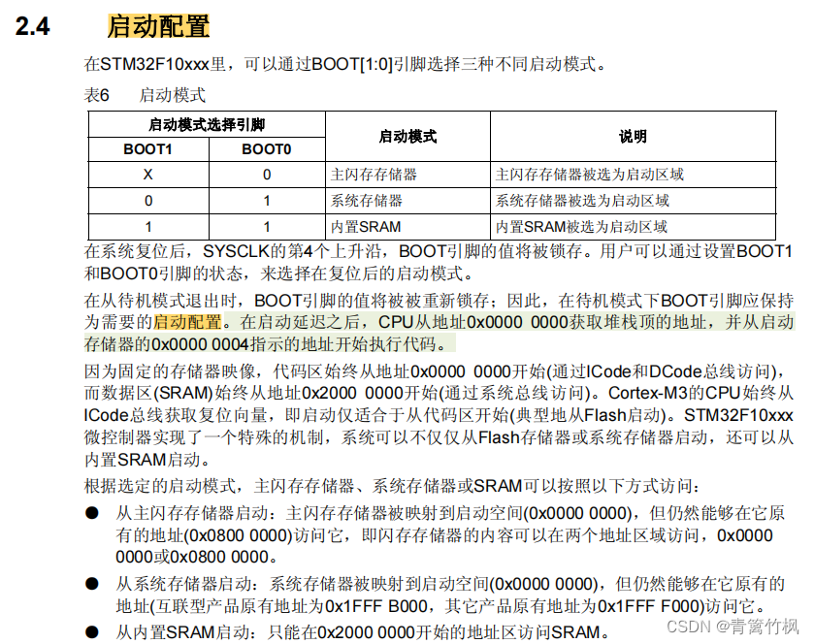Click the text 'BOOT[1:0]' in the intro sentence
Viewport: 814px width, 644px height.
tap(352, 64)
